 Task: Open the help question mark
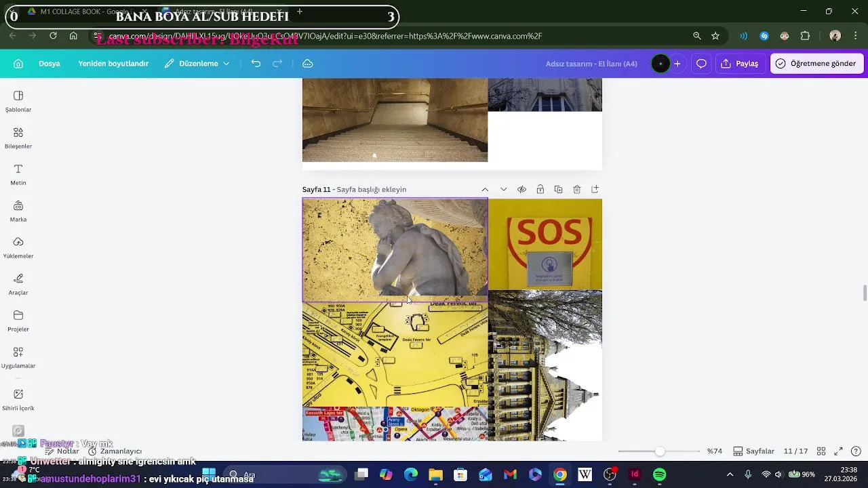click(856, 451)
